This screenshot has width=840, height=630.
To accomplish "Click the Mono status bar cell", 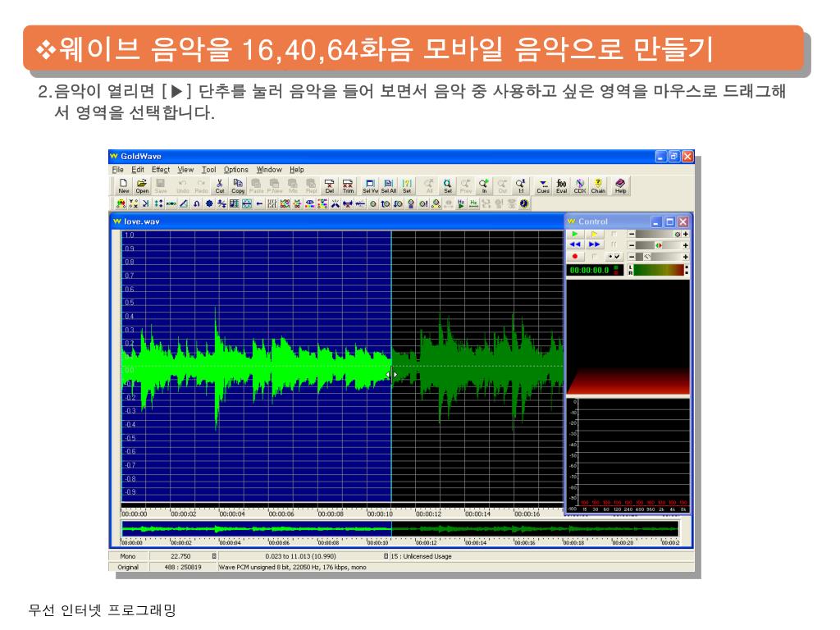I will point(128,556).
